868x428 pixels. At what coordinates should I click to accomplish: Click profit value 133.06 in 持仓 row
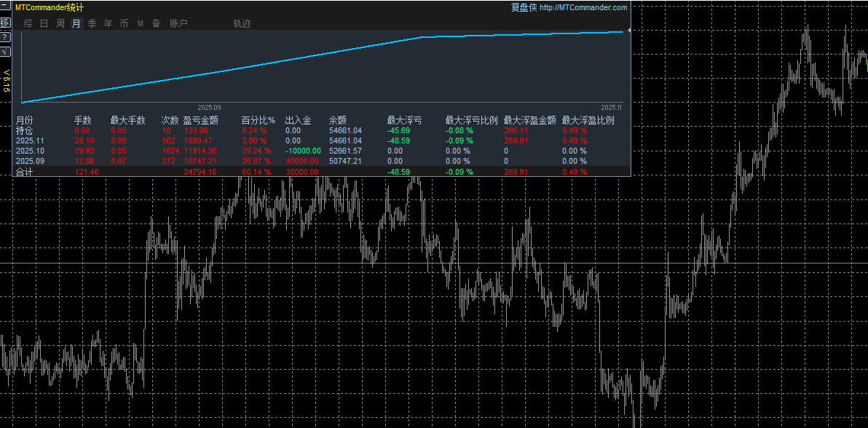pyautogui.click(x=196, y=131)
